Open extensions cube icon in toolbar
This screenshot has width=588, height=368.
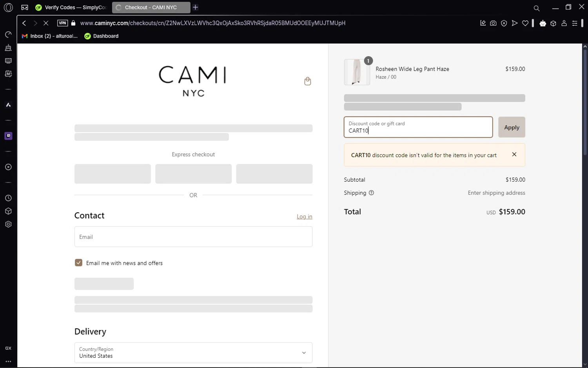554,23
